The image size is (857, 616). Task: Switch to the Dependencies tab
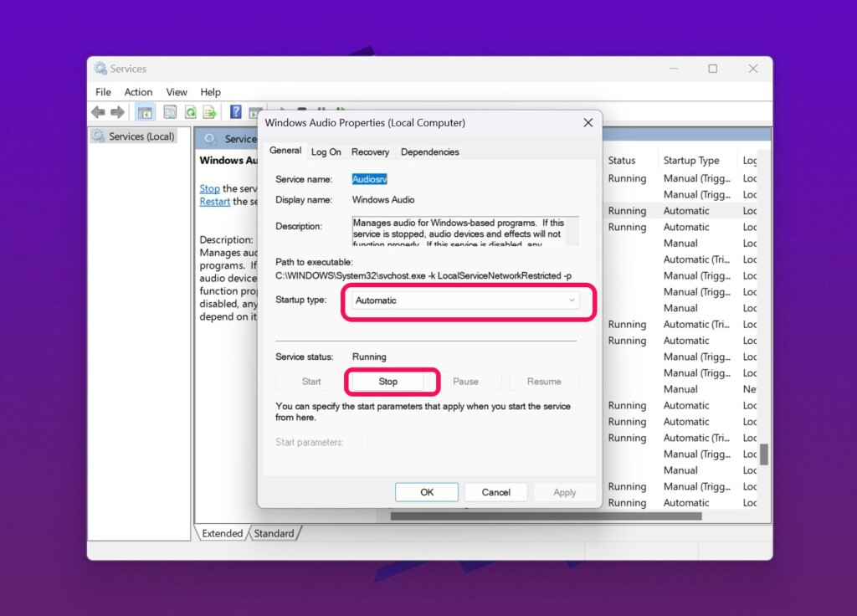[x=429, y=152]
